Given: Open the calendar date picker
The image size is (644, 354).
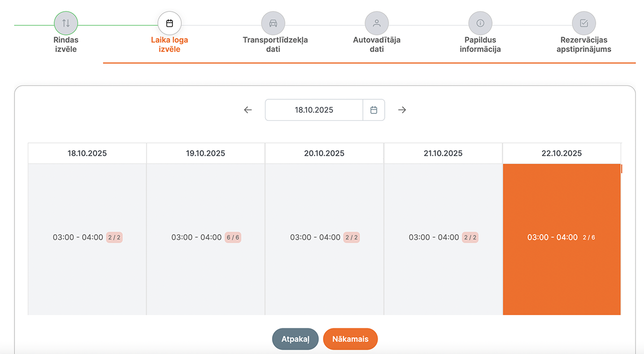Looking at the screenshot, I should click(374, 110).
